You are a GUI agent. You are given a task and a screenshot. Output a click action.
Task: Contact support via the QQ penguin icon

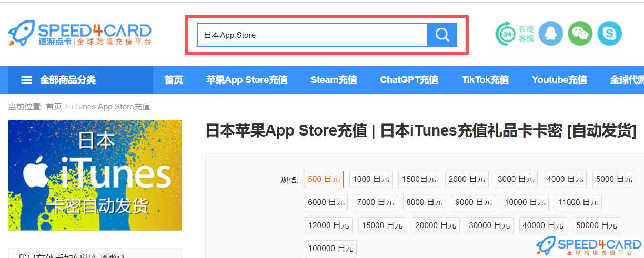point(551,34)
